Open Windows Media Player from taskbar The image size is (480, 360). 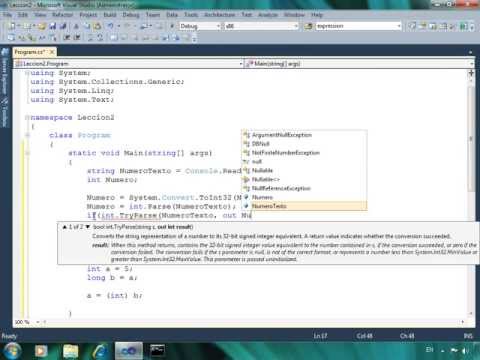coord(41,351)
